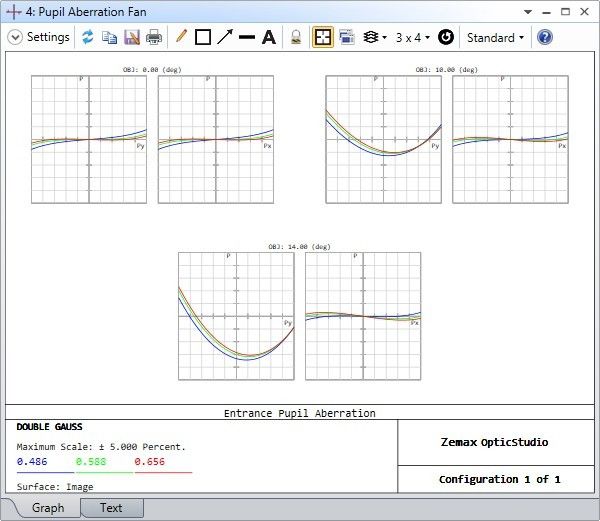600x521 pixels.
Task: Click the Py plot for OBJ 0.00 deg
Action: [x=89, y=139]
